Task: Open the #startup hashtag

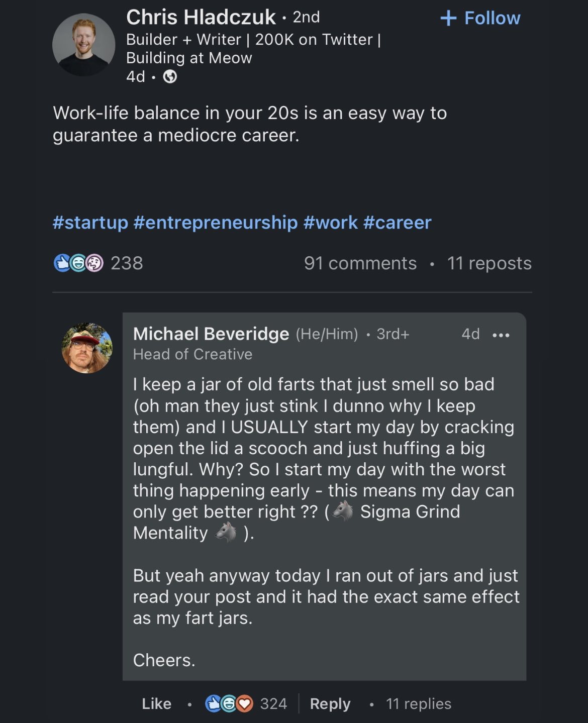Action: (90, 223)
